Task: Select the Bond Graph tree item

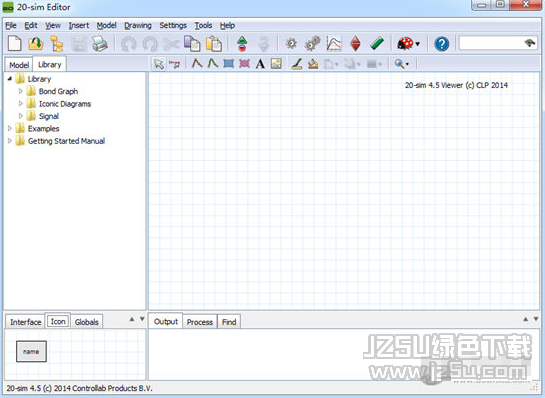Action: (58, 91)
